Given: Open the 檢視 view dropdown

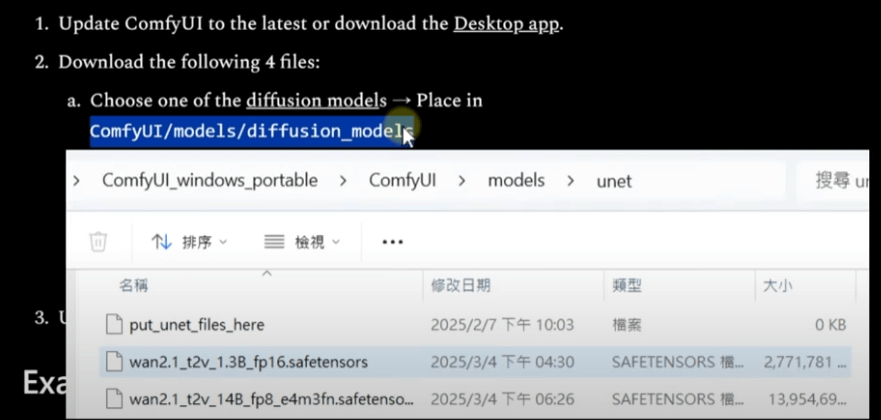Looking at the screenshot, I should point(302,242).
